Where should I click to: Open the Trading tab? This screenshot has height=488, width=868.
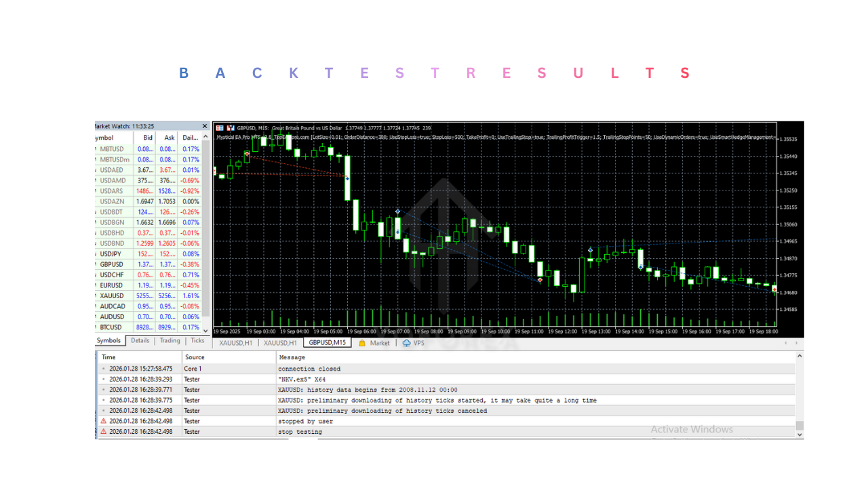(170, 340)
